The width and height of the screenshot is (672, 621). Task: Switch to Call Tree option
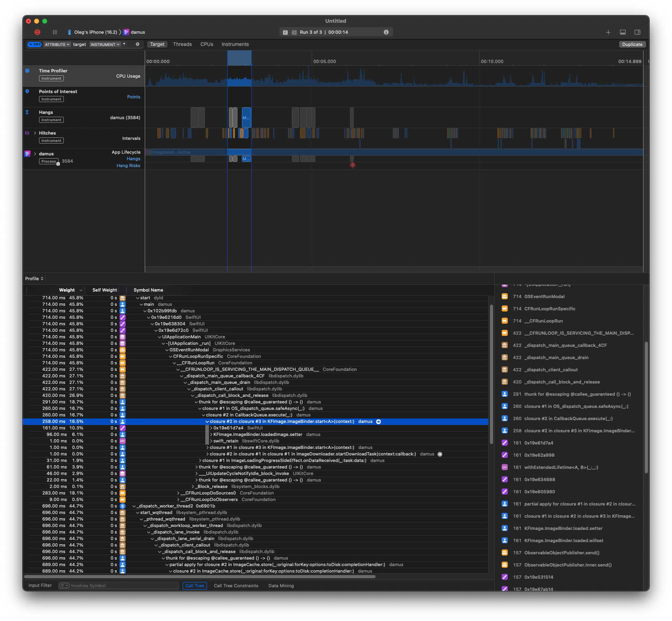194,586
